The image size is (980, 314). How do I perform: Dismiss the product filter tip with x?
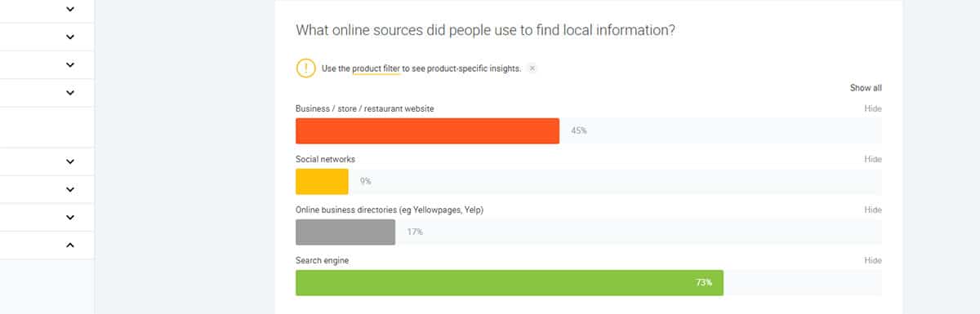(532, 69)
